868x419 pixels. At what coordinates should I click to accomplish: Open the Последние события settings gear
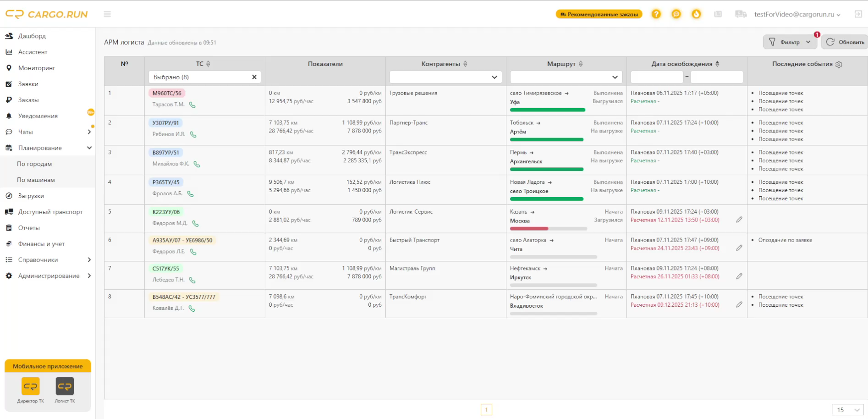pos(839,65)
